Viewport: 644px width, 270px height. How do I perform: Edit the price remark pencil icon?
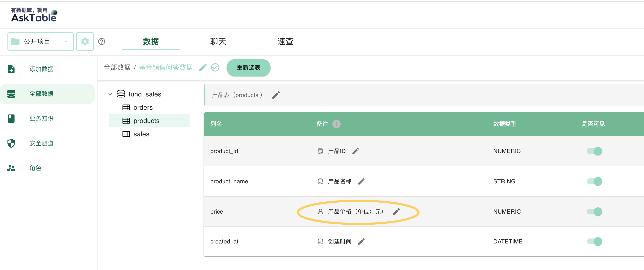396,212
